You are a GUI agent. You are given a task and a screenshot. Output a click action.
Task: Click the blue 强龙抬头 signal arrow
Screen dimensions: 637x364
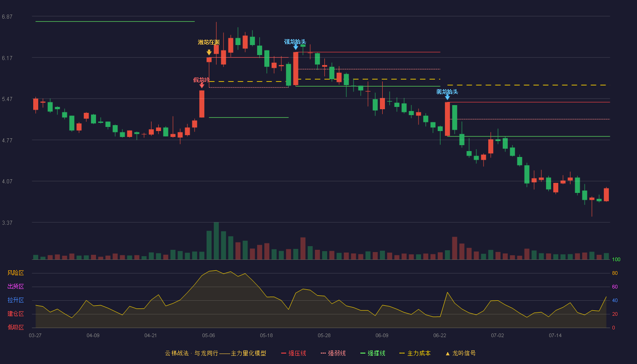[x=296, y=47]
